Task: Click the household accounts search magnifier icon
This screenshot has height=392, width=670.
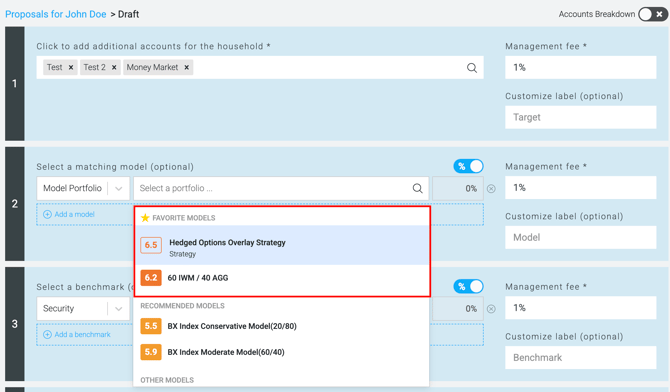Action: click(x=472, y=68)
